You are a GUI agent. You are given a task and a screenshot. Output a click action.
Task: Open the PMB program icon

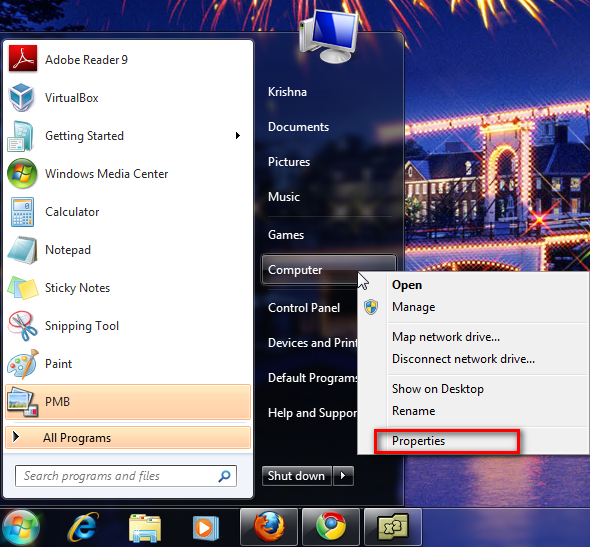click(x=23, y=402)
